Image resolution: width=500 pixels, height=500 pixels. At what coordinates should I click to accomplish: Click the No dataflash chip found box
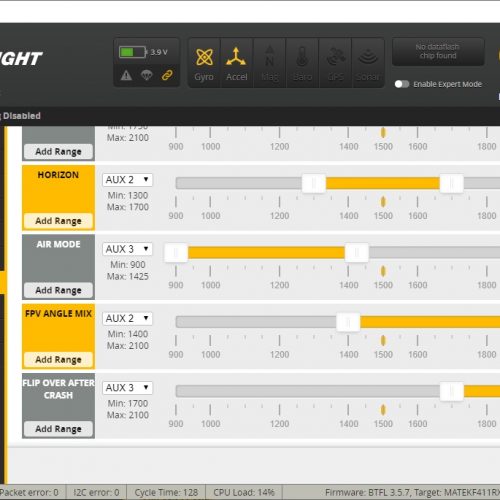(438, 51)
